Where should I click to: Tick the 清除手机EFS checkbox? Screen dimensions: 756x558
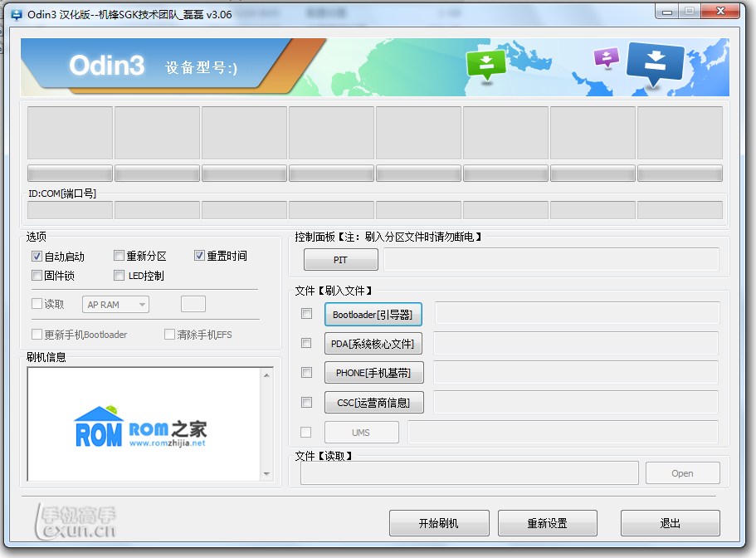[169, 335]
